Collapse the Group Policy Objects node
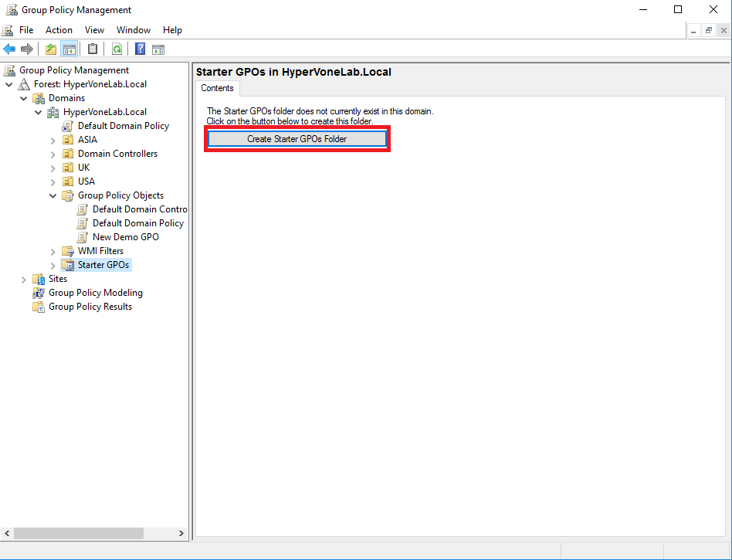This screenshot has height=560, width=732. pos(53,195)
